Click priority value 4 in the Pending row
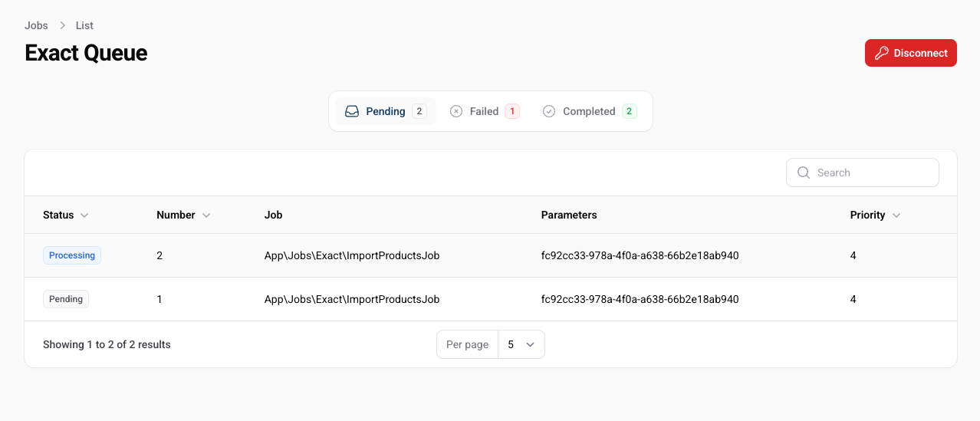This screenshot has height=421, width=980. pos(853,299)
